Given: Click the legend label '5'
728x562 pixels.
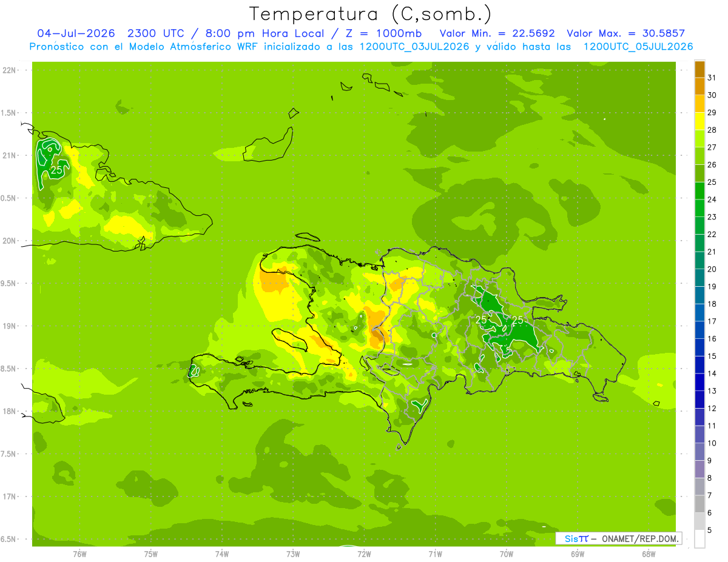Looking at the screenshot, I should pyautogui.click(x=710, y=530).
